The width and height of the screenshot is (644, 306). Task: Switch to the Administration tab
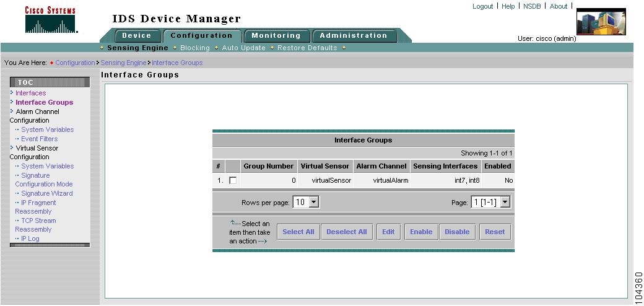(x=354, y=36)
